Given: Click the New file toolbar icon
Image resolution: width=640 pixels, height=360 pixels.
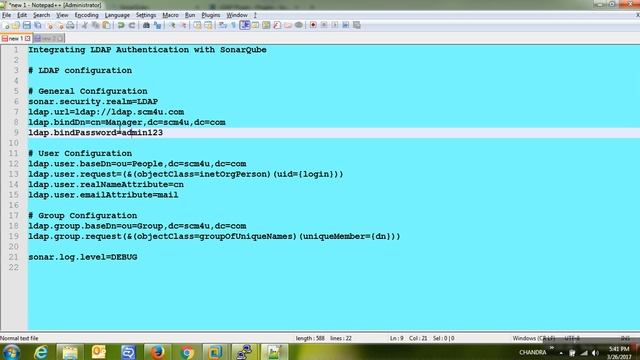Looking at the screenshot, I should pyautogui.click(x=6, y=25).
